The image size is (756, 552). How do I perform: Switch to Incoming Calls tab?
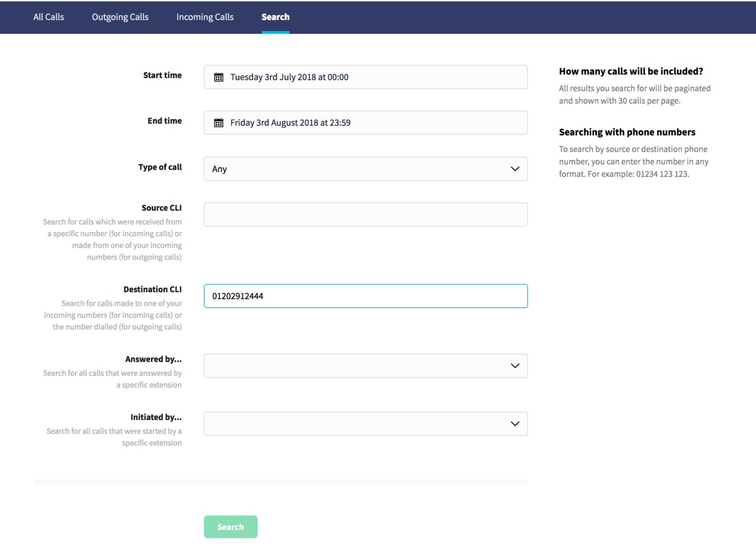coord(205,17)
